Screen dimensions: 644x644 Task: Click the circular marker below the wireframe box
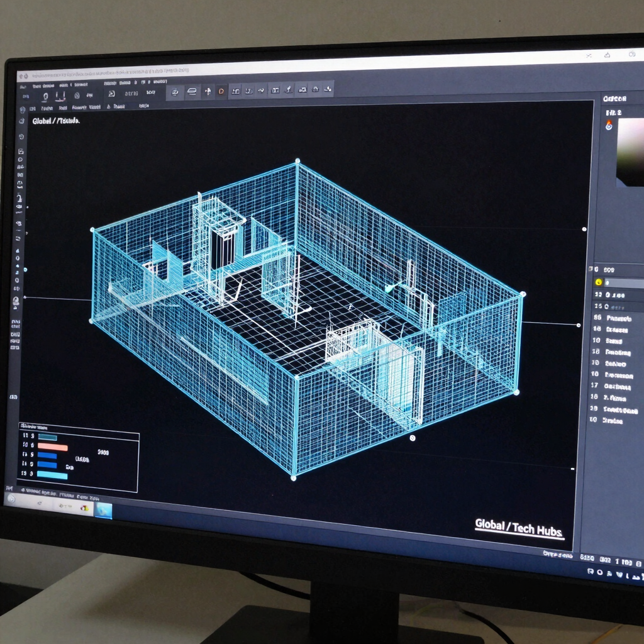[x=413, y=438]
